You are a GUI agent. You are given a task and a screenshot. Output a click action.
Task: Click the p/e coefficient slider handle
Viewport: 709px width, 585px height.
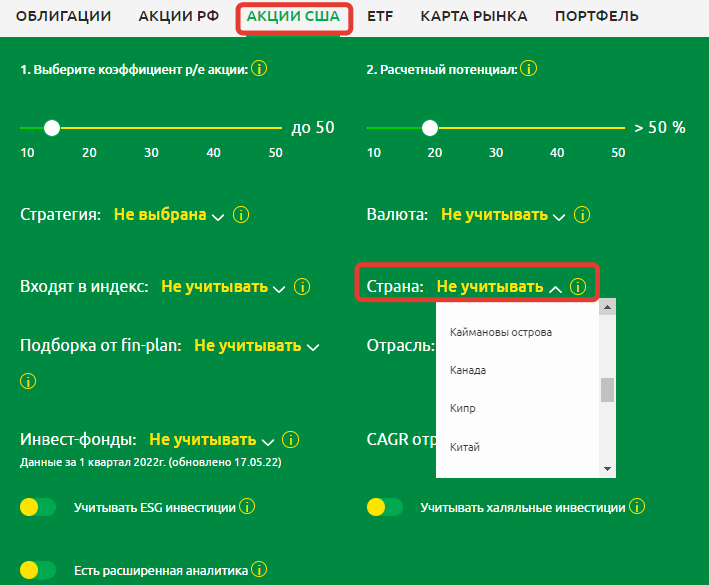click(52, 127)
